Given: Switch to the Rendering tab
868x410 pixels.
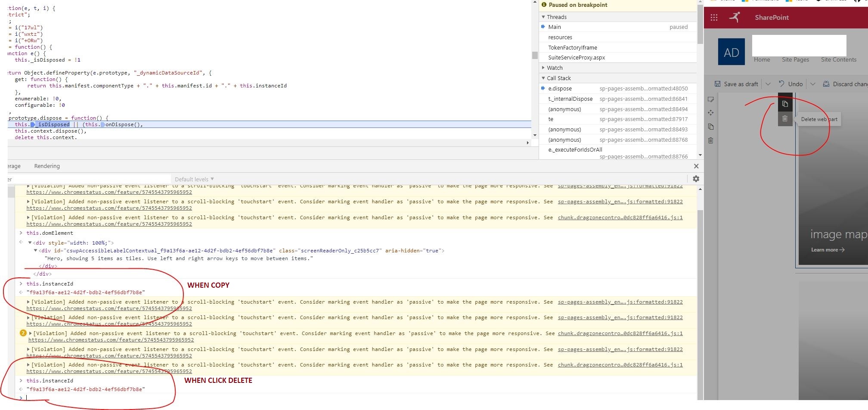Looking at the screenshot, I should click(46, 166).
